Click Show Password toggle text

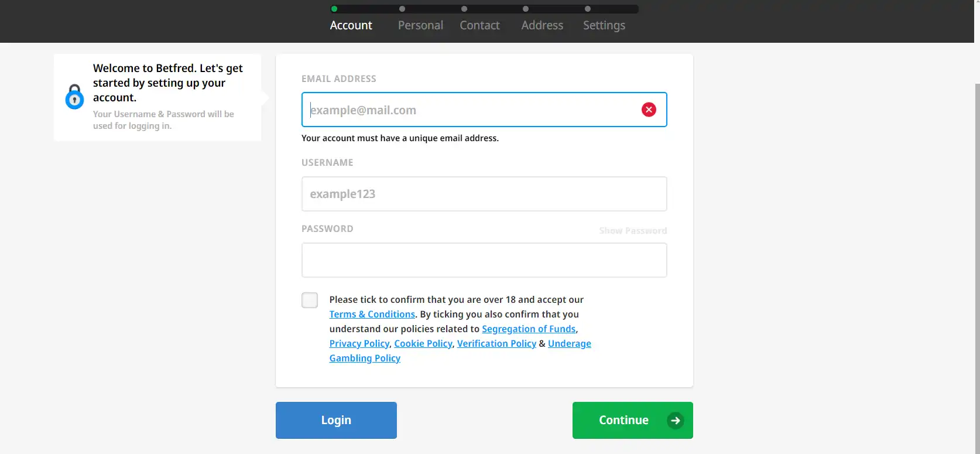pos(633,231)
